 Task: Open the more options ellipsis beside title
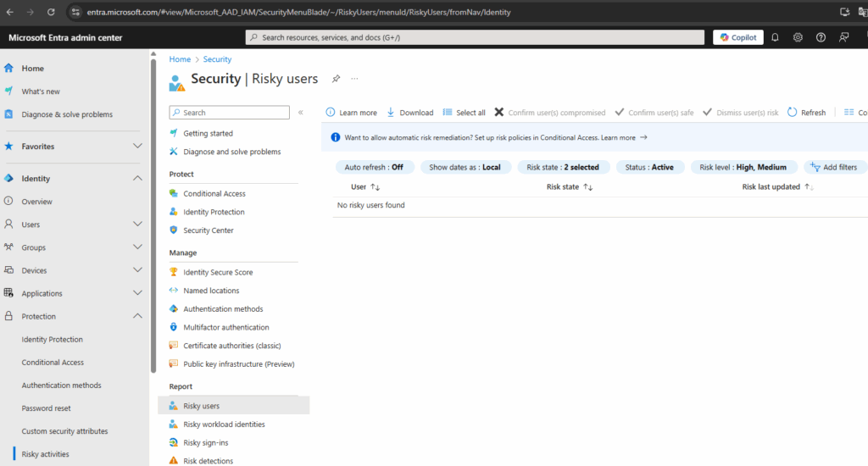pos(354,79)
